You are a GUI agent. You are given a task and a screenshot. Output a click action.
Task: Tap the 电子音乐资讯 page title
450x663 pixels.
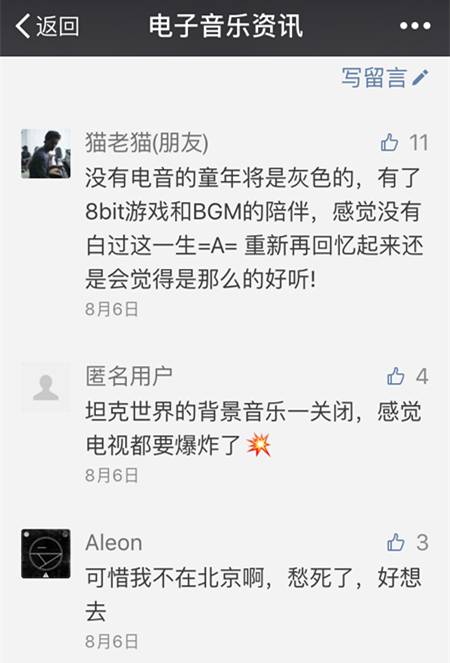tap(225, 26)
